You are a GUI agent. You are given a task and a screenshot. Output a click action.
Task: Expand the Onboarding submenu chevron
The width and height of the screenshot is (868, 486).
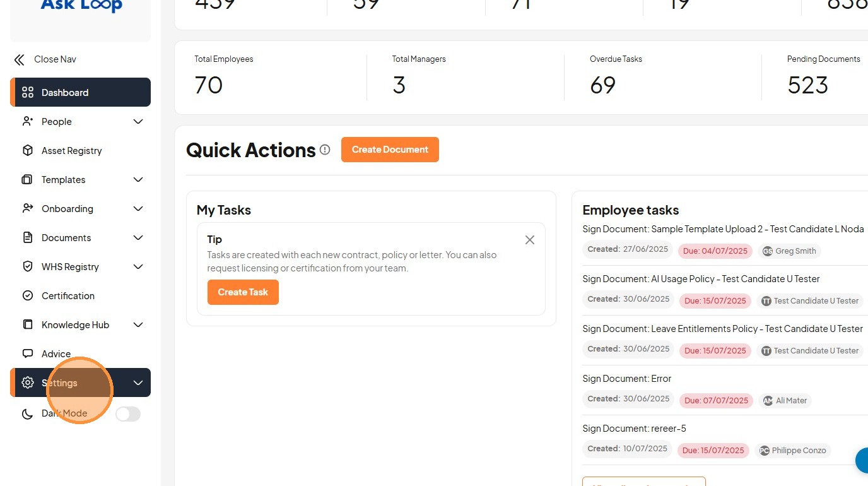coord(138,209)
